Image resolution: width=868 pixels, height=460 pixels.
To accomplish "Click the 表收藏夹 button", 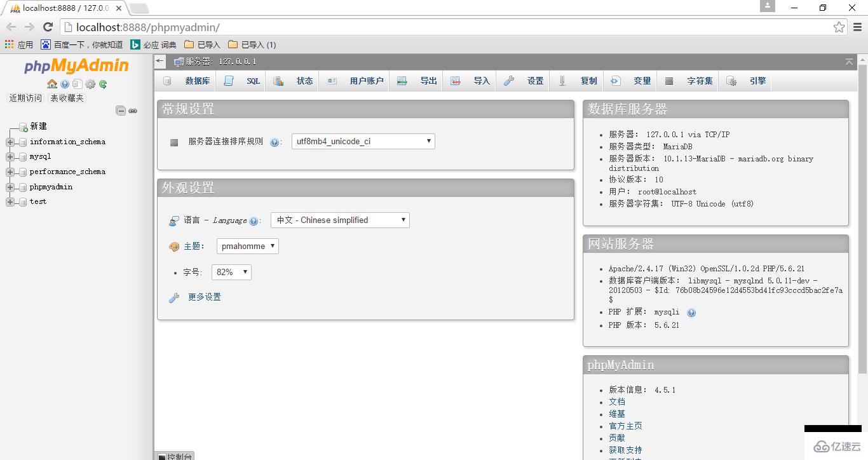I will click(67, 98).
